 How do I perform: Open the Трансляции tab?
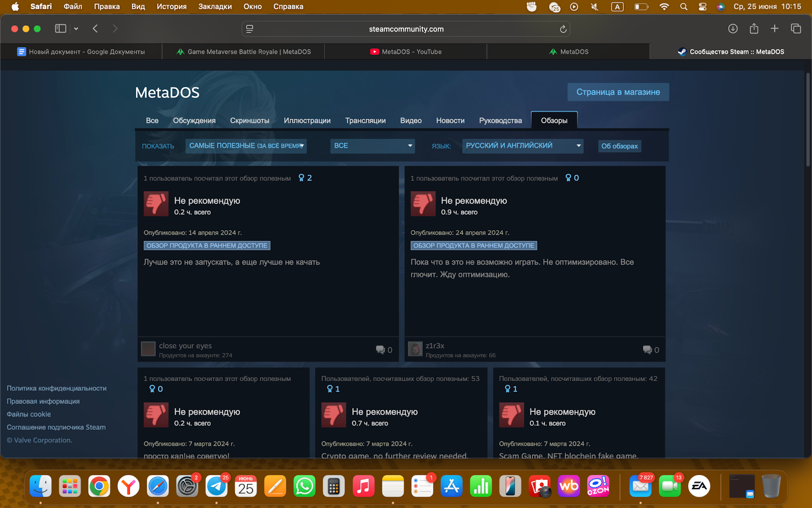click(x=365, y=120)
